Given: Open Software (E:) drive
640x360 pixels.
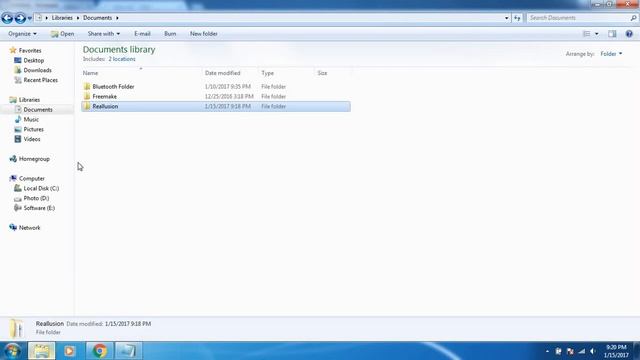Looking at the screenshot, I should pos(39,208).
